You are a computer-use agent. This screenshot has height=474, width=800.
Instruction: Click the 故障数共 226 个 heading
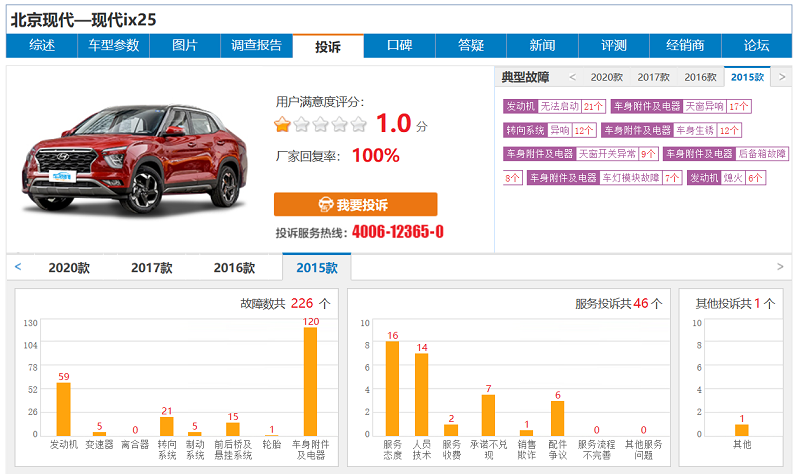pyautogui.click(x=285, y=304)
